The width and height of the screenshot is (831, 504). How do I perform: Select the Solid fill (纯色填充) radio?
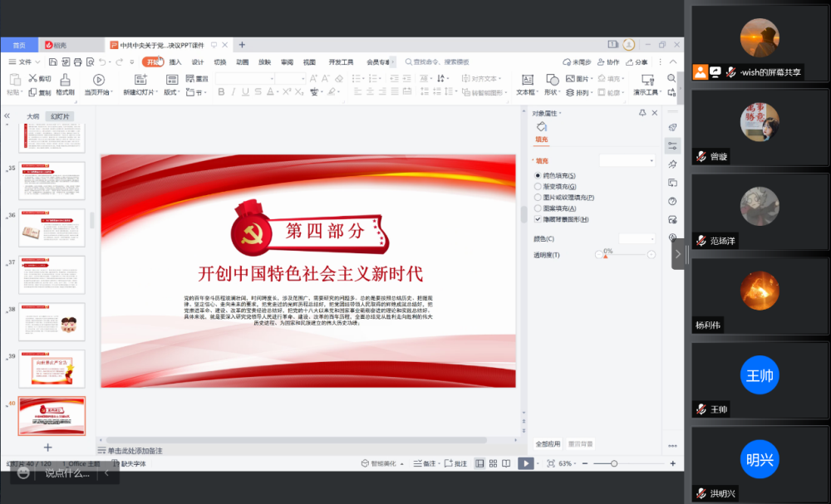537,176
